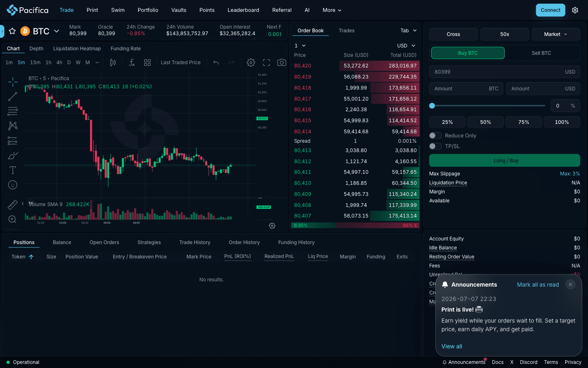Close the Announcements popup
588x368 pixels.
coord(570,285)
